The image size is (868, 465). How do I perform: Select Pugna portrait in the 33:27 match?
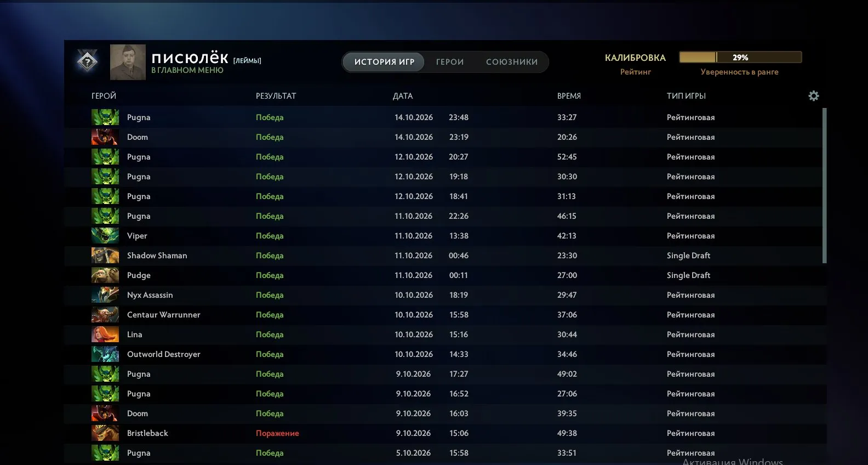tap(105, 117)
